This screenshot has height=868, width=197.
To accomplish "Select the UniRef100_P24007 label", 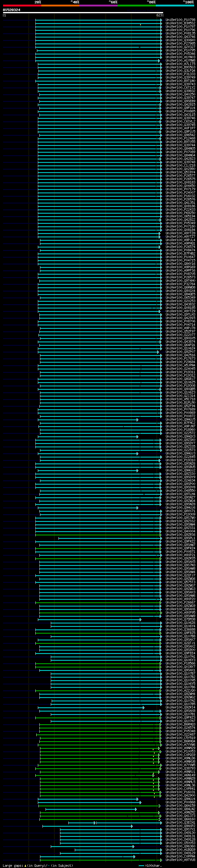I will coord(180,192).
